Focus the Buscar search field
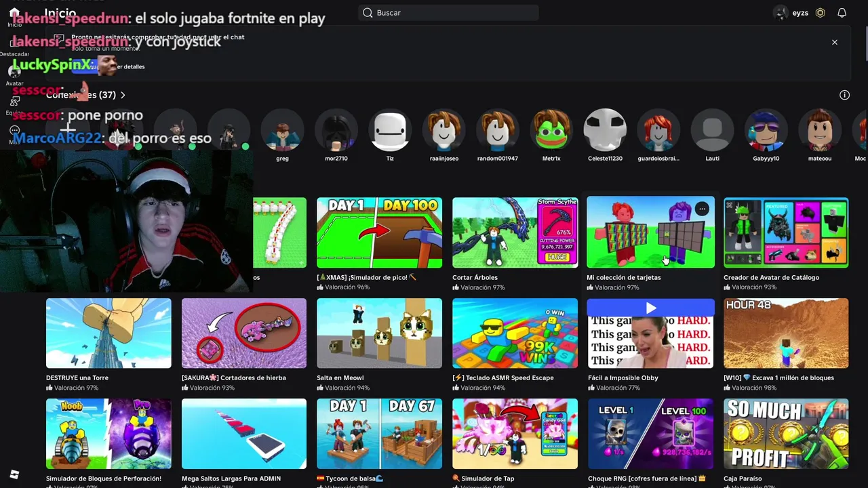The width and height of the screenshot is (868, 488). point(448,13)
